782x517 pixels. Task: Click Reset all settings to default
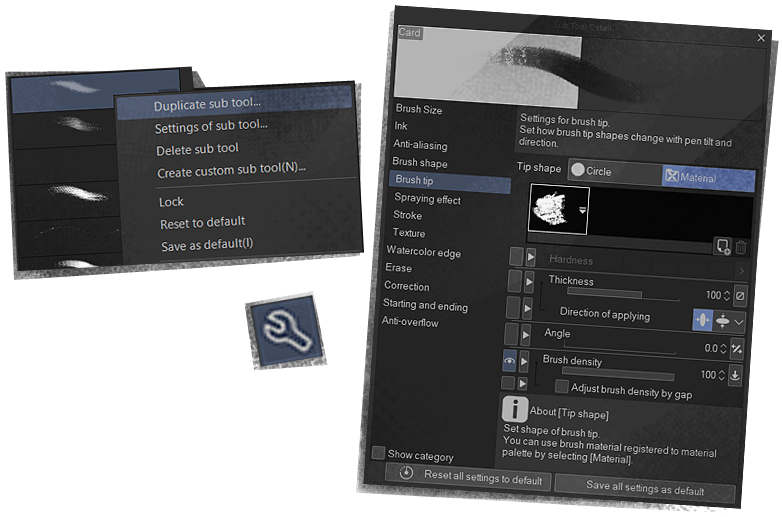[468, 476]
